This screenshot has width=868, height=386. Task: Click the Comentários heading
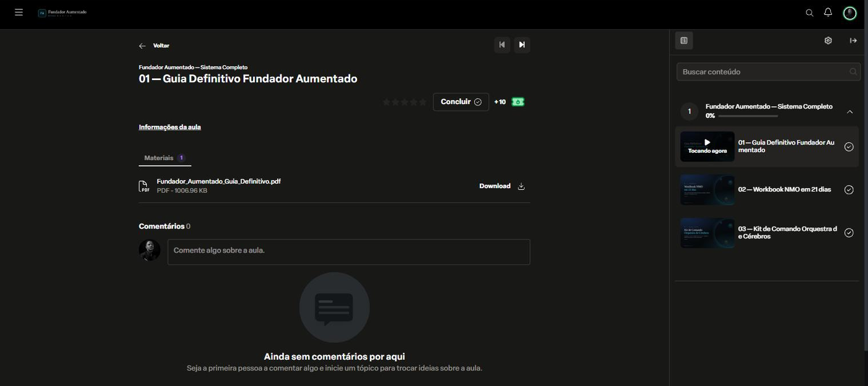pos(164,227)
